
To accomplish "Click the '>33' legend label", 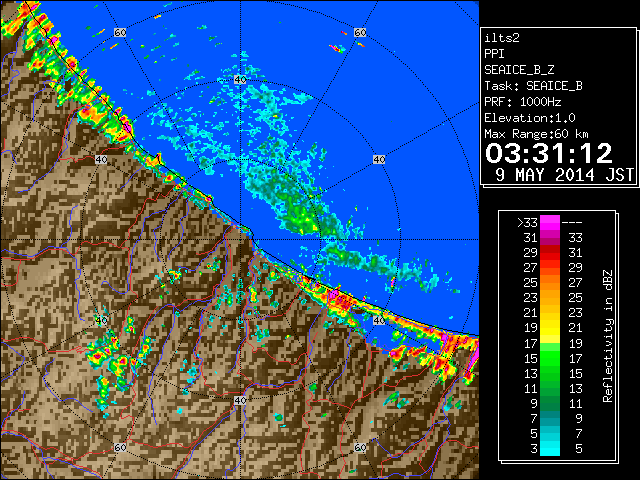I will (527, 223).
